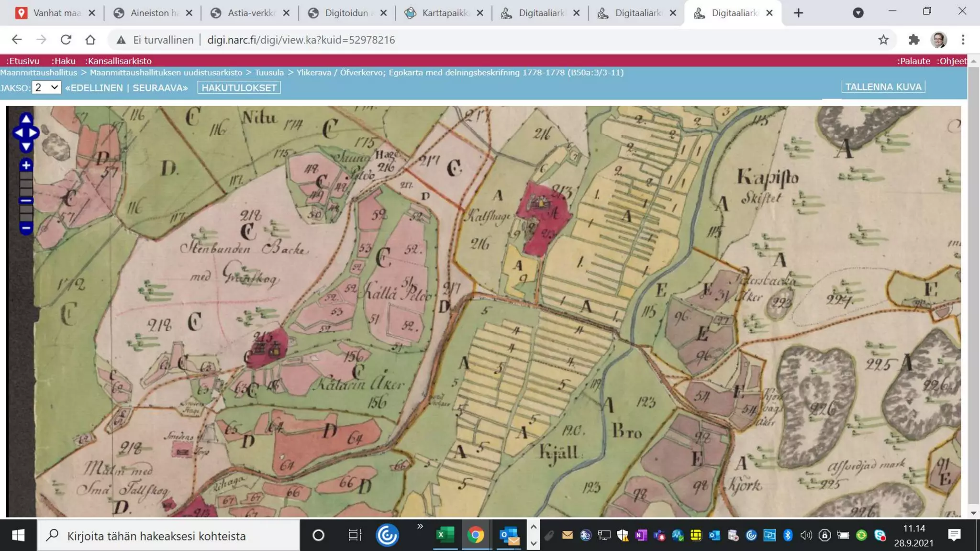
Task: Pan the map upward with arrow
Action: tap(26, 119)
